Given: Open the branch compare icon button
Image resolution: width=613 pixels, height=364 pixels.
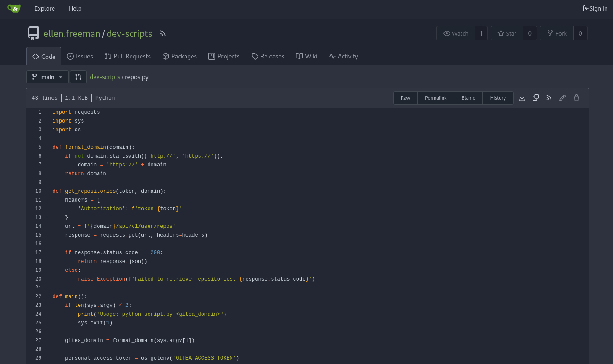Looking at the screenshot, I should [x=78, y=77].
